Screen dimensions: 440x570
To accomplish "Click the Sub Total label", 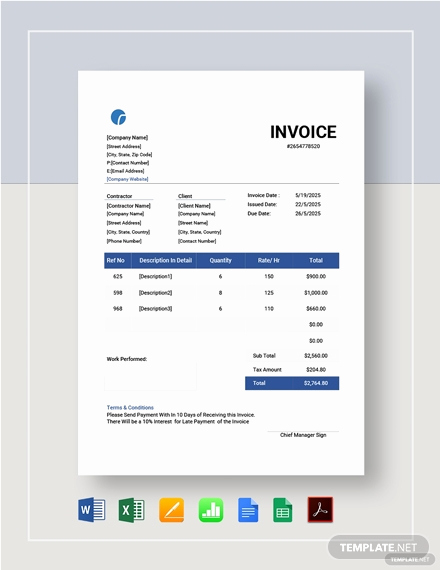I will pyautogui.click(x=264, y=356).
